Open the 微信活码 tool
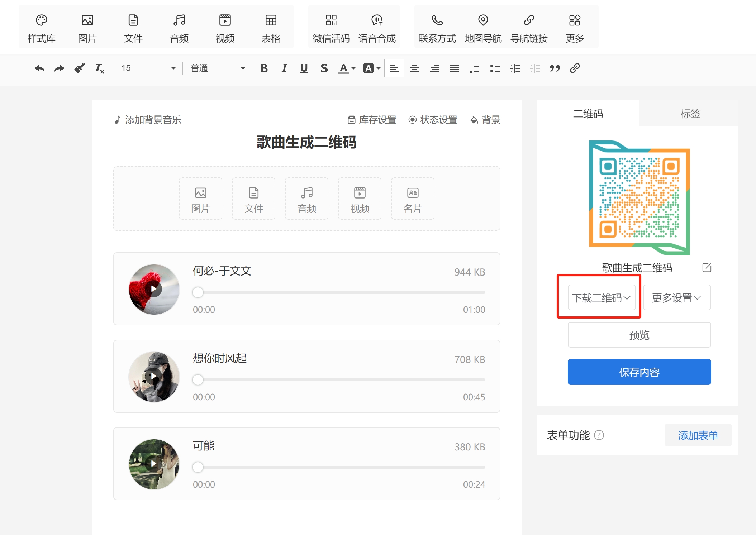This screenshot has height=535, width=756. tap(331, 29)
